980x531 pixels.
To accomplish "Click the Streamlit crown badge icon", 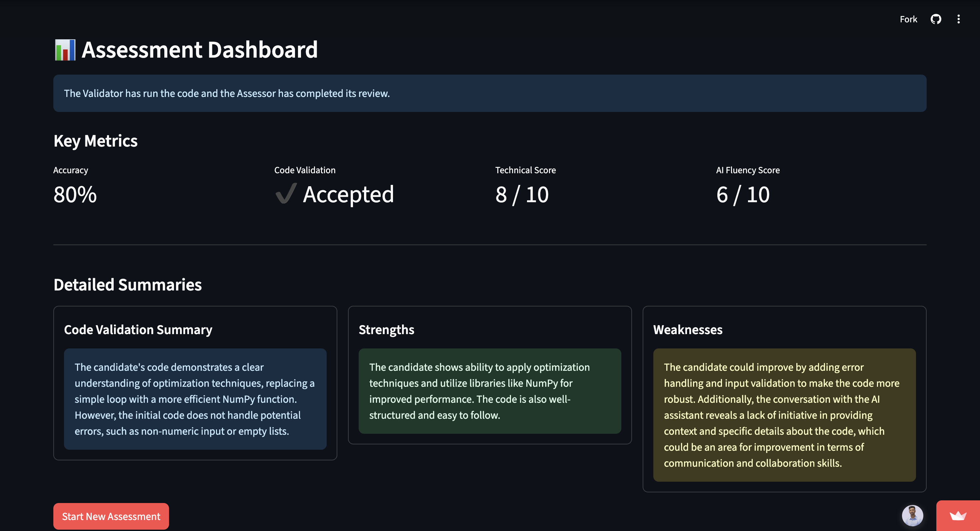I will pos(958,516).
